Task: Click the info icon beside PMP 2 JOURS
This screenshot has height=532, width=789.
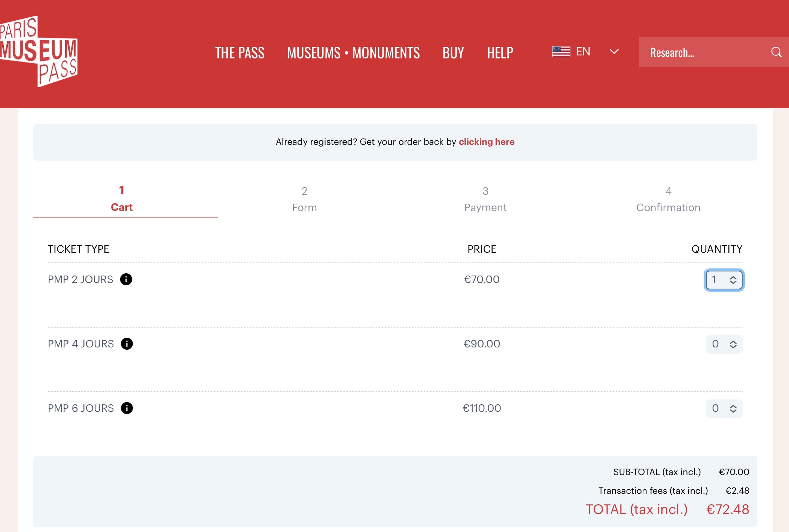Action: [126, 279]
